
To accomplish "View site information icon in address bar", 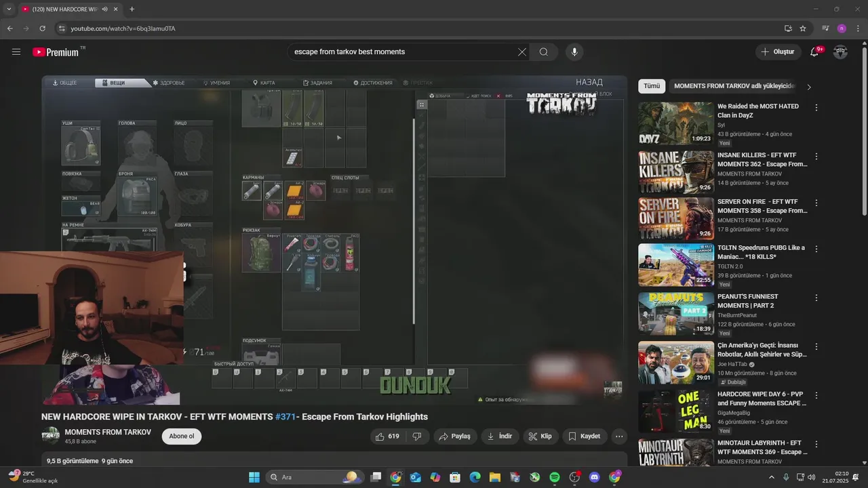I will tap(62, 28).
